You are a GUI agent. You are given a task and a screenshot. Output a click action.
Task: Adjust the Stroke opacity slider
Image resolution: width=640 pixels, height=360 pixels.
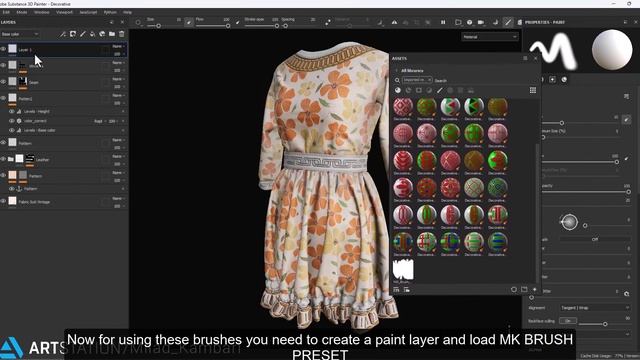point(261,26)
